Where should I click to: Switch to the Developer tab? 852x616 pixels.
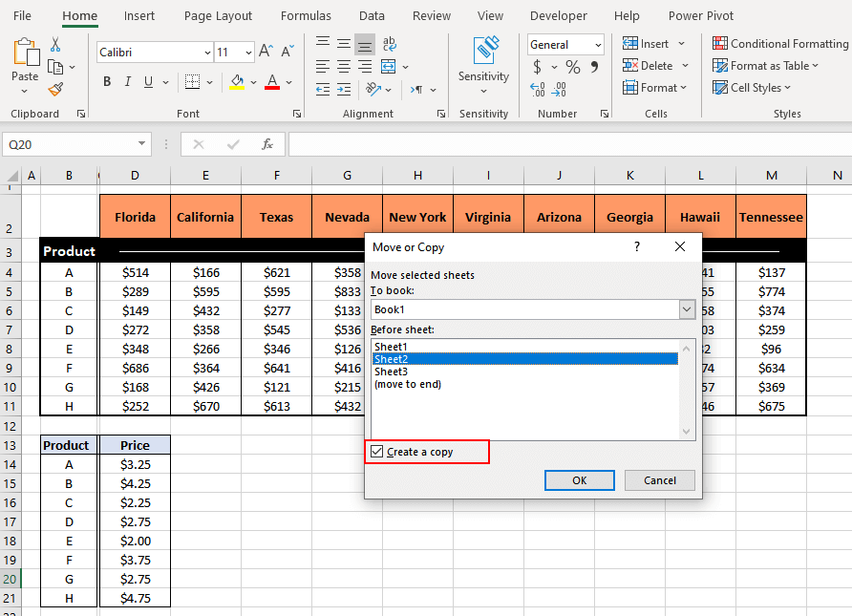pyautogui.click(x=558, y=15)
